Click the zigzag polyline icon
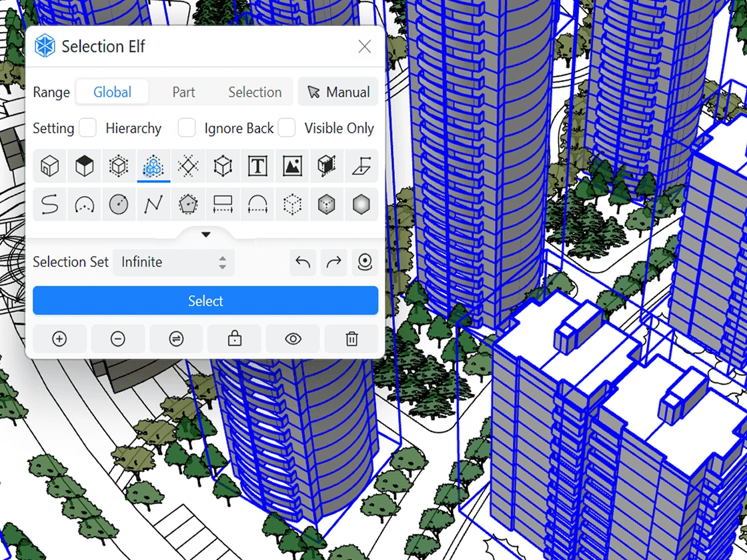This screenshot has height=560, width=747. (x=153, y=205)
